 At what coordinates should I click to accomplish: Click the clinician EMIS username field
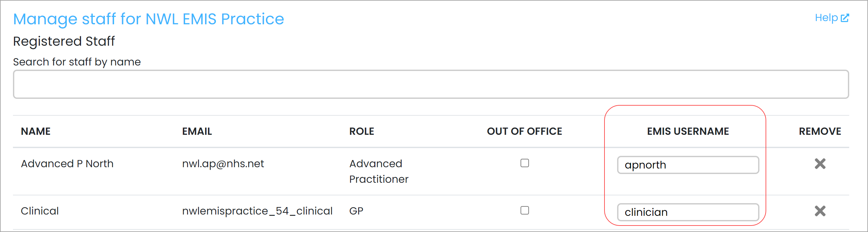[688, 212]
